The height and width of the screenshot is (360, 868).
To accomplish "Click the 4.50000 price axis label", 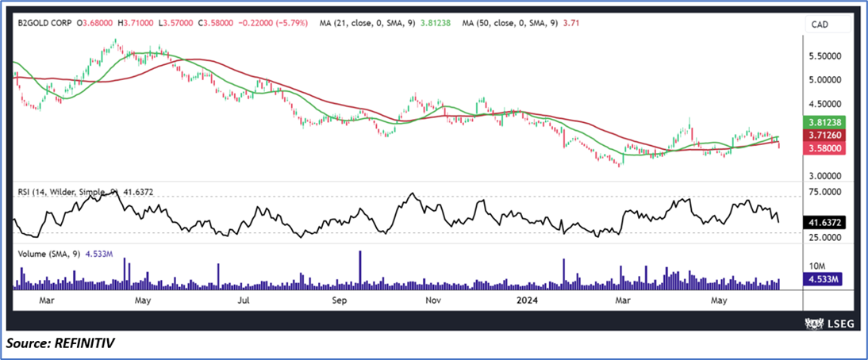I will pos(824,104).
